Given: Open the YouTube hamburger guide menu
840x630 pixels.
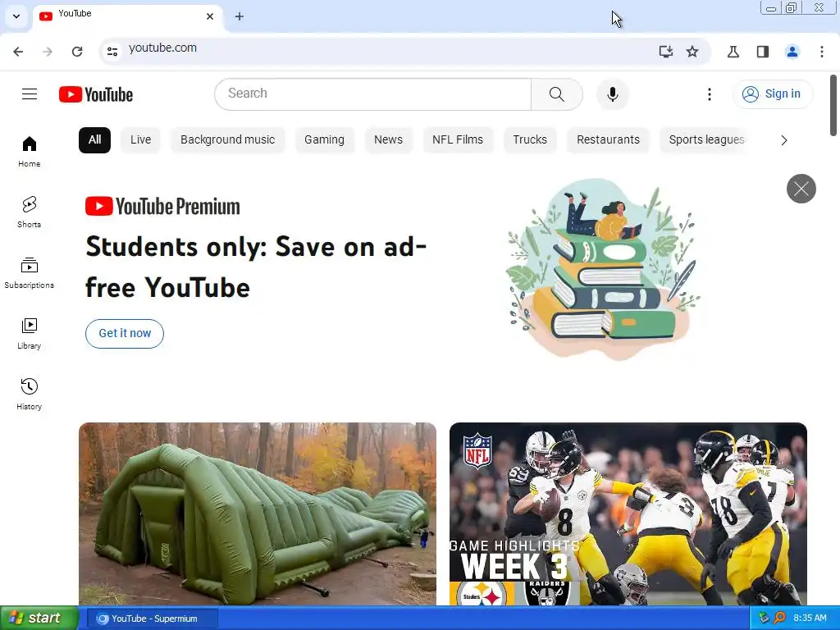Looking at the screenshot, I should pos(30,94).
